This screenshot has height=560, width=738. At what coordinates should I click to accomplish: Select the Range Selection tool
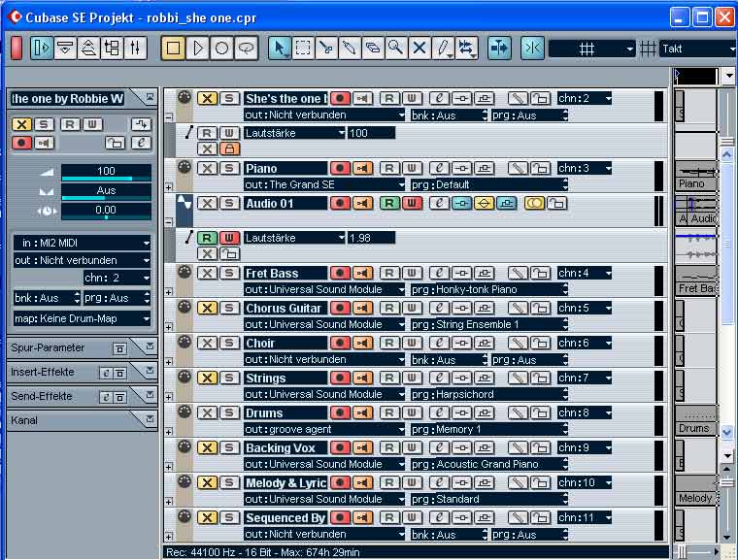click(303, 48)
